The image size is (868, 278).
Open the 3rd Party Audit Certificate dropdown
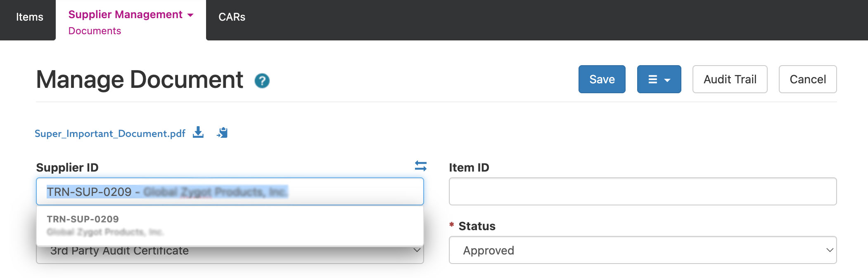point(416,251)
